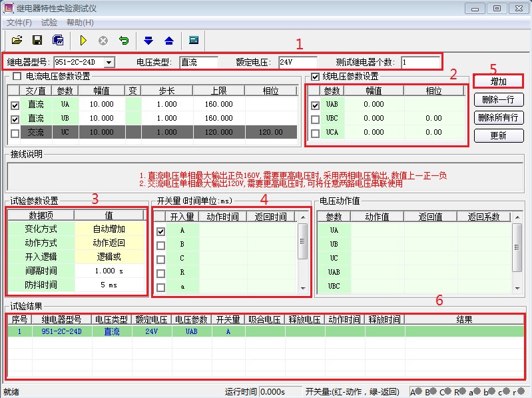
Task: Enable the UBC line voltage checkbox
Action: coord(316,119)
